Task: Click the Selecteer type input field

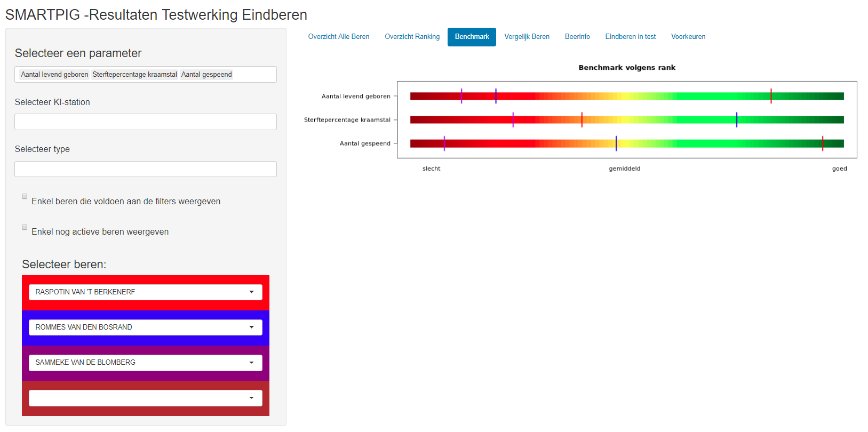Action: click(146, 169)
